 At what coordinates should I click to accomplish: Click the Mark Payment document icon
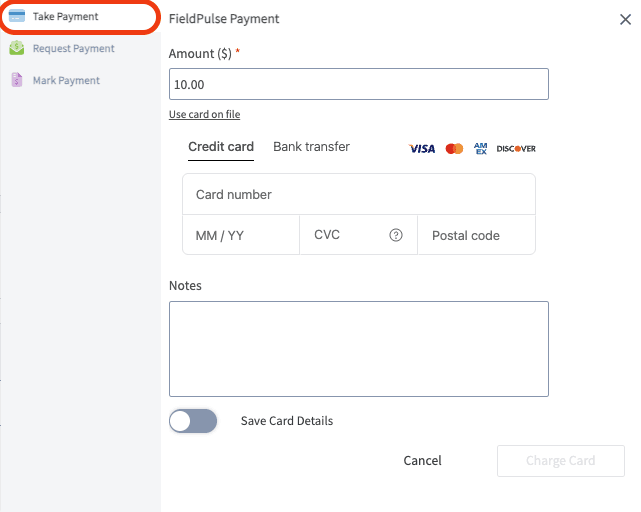[x=17, y=80]
